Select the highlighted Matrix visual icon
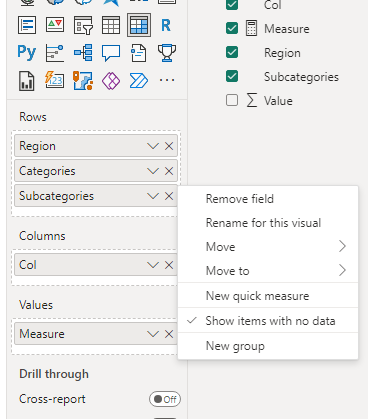The image size is (368, 419). (139, 25)
